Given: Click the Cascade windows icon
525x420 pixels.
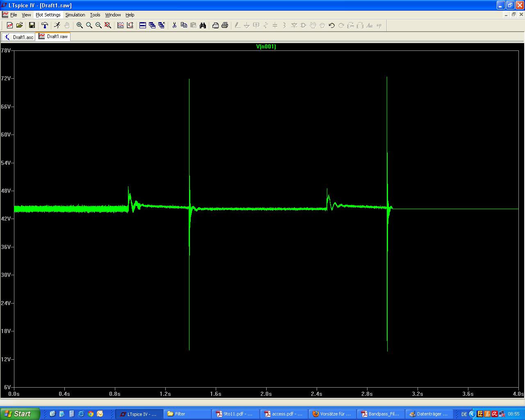Looking at the screenshot, I should point(152,25).
